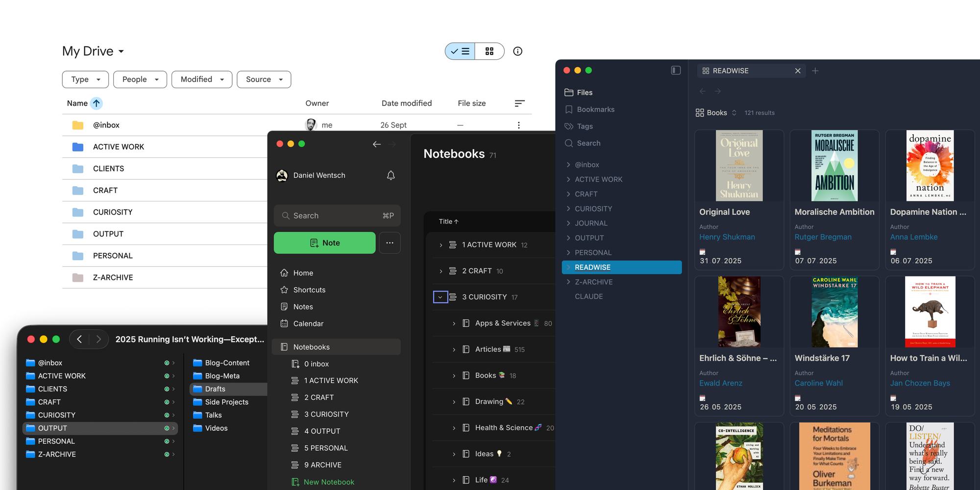Open a new tab with plus icon
Image resolution: width=980 pixels, height=490 pixels.
pos(815,71)
